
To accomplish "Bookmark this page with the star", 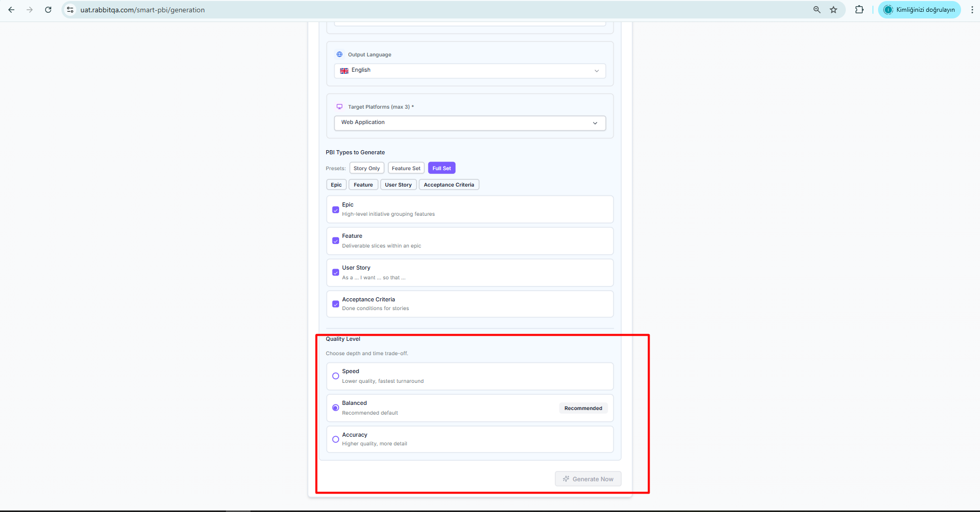I will (x=833, y=10).
